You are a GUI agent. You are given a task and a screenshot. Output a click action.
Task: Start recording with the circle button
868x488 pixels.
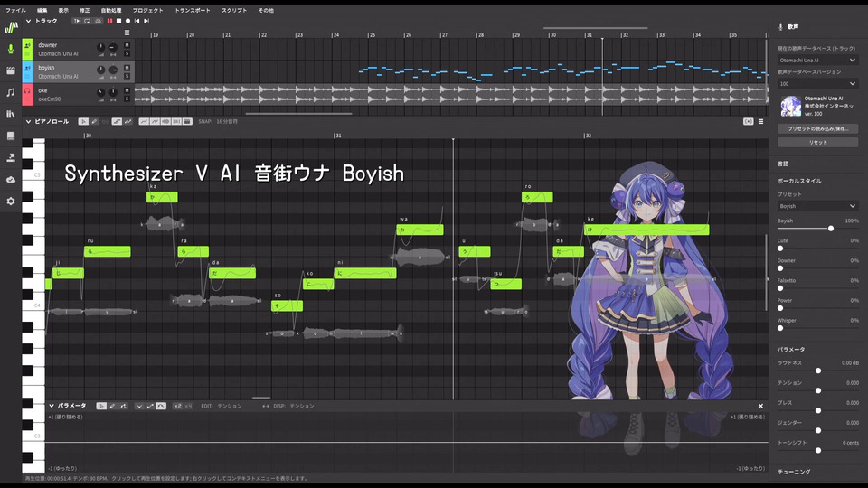click(x=127, y=21)
